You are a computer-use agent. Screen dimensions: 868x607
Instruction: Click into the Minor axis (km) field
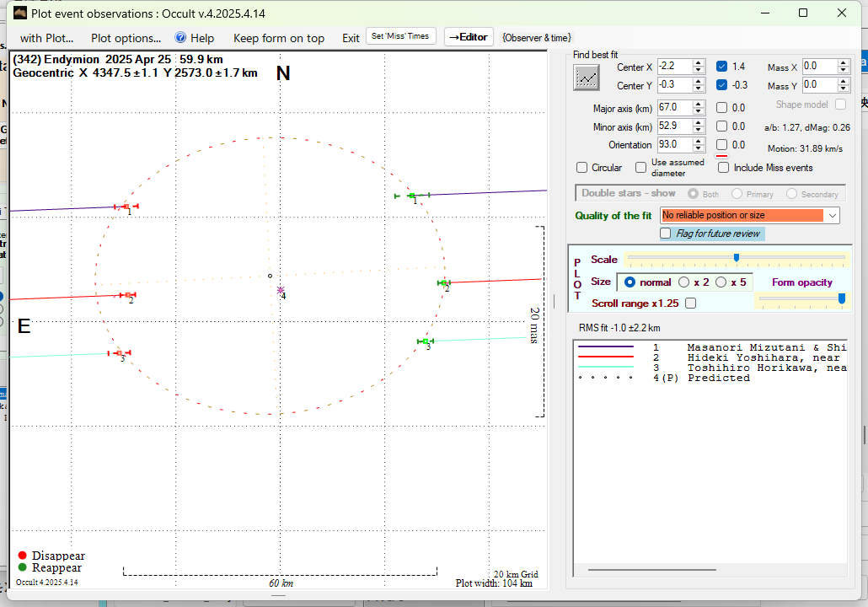(x=673, y=126)
